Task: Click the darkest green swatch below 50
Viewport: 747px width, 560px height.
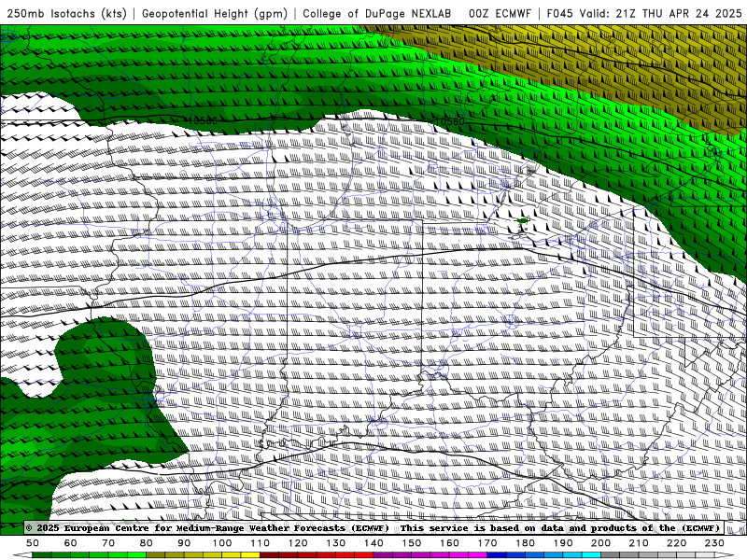Action: pyautogui.click(x=42, y=555)
